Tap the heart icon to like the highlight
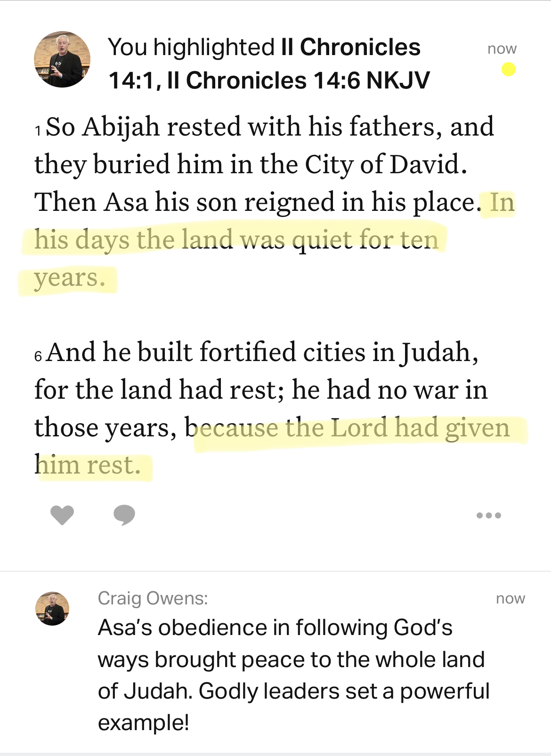 [62, 515]
